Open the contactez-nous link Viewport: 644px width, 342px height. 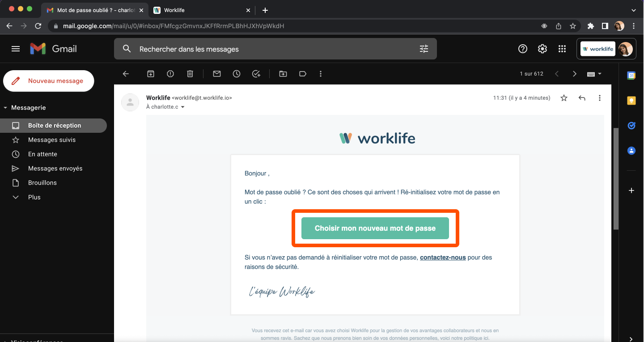pos(443,258)
